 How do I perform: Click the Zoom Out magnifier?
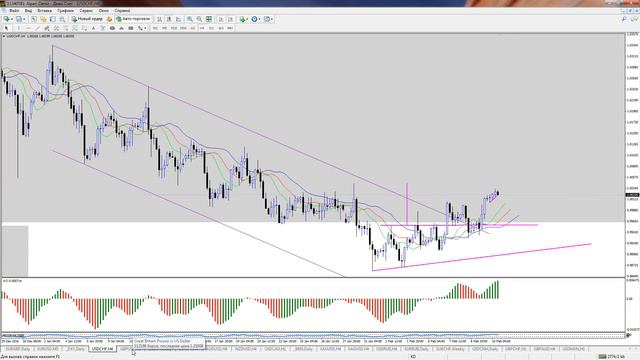[x=199, y=19]
